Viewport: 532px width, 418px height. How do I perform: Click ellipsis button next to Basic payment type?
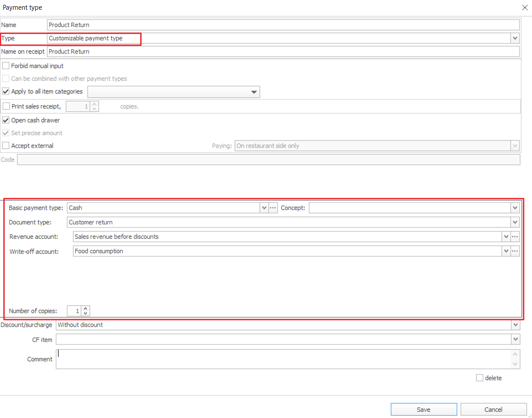(x=273, y=208)
